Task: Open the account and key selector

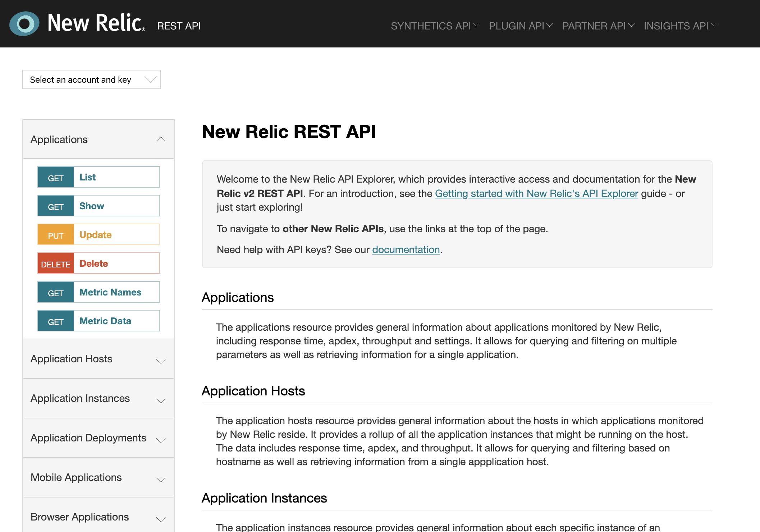Action: (x=91, y=79)
